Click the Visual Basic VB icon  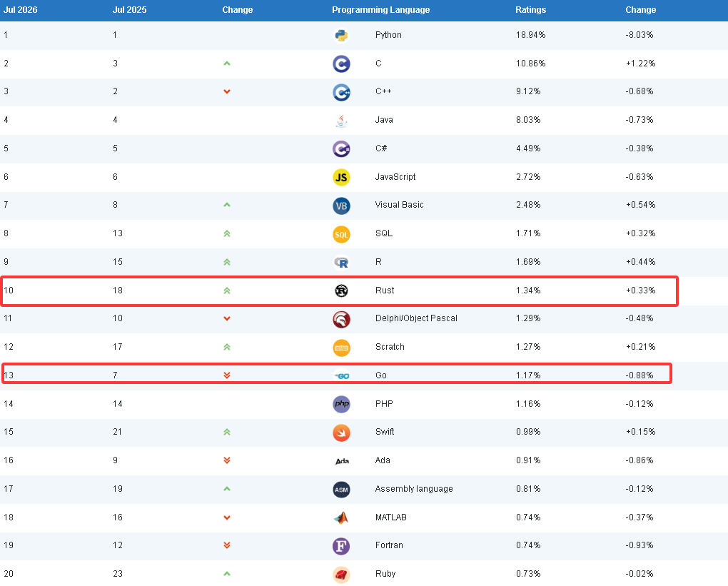[x=341, y=206]
